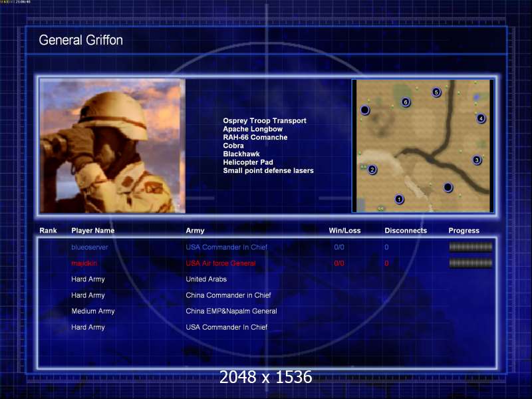Click start position marker 1 on map
This screenshot has width=532, height=399.
[x=399, y=199]
